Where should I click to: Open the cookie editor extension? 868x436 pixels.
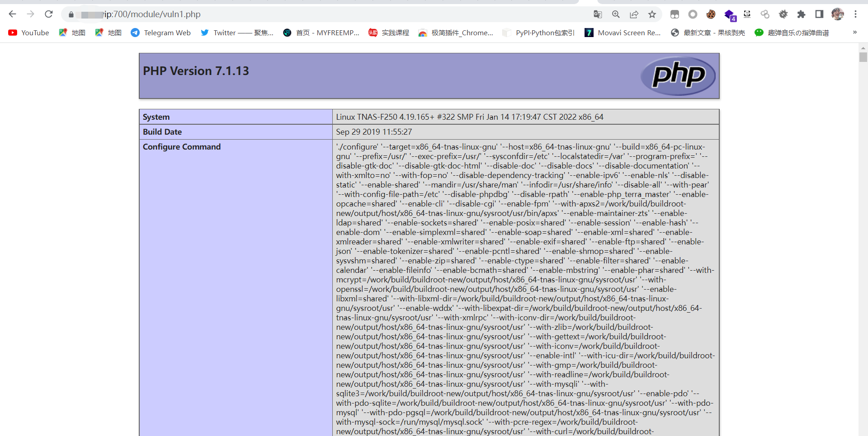711,14
